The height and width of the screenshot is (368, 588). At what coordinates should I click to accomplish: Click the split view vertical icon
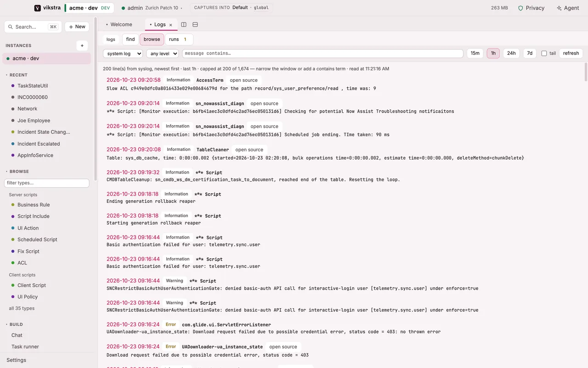tap(184, 24)
